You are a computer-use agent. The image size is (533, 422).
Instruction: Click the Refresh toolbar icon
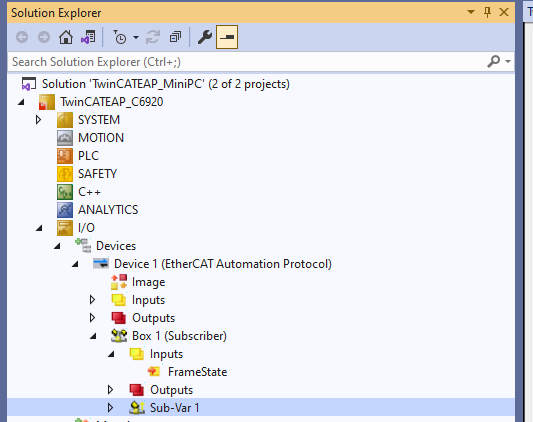point(153,37)
